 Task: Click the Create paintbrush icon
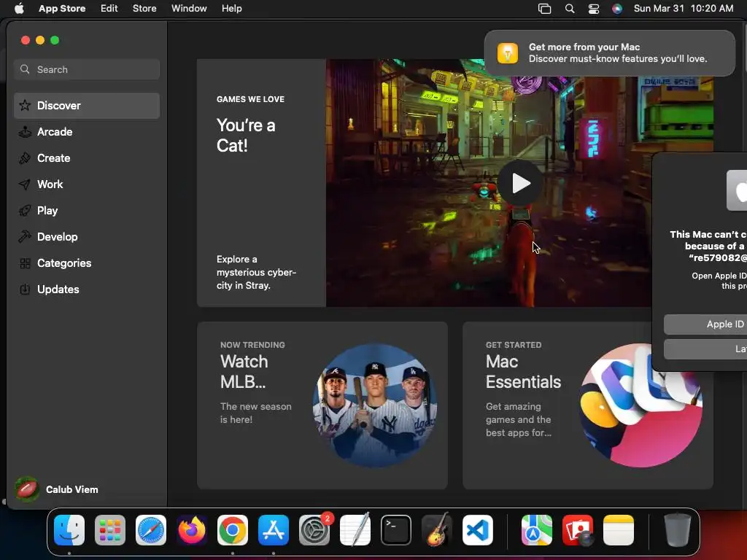25,158
